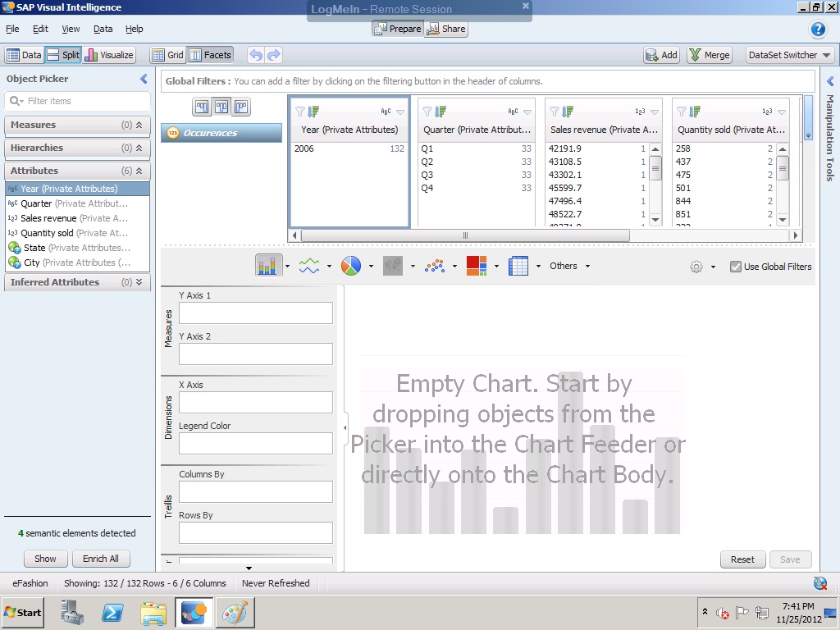Click the Sales revenue facet scrollbar thumb
840x630 pixels.
pos(655,168)
